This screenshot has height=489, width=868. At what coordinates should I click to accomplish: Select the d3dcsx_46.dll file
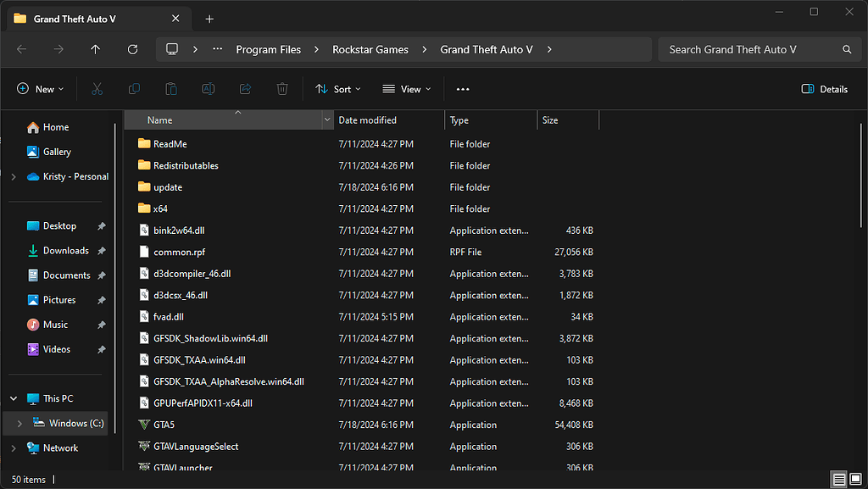coord(181,295)
